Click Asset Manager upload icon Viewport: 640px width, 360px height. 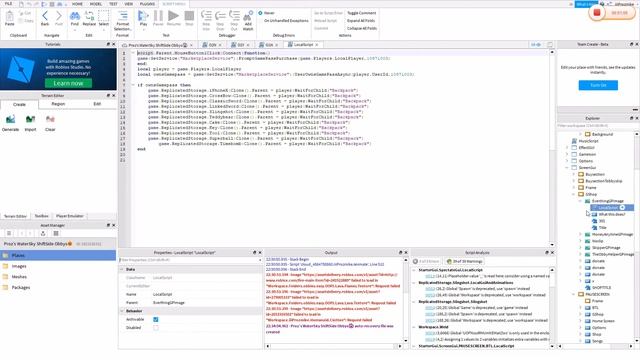pos(43,233)
